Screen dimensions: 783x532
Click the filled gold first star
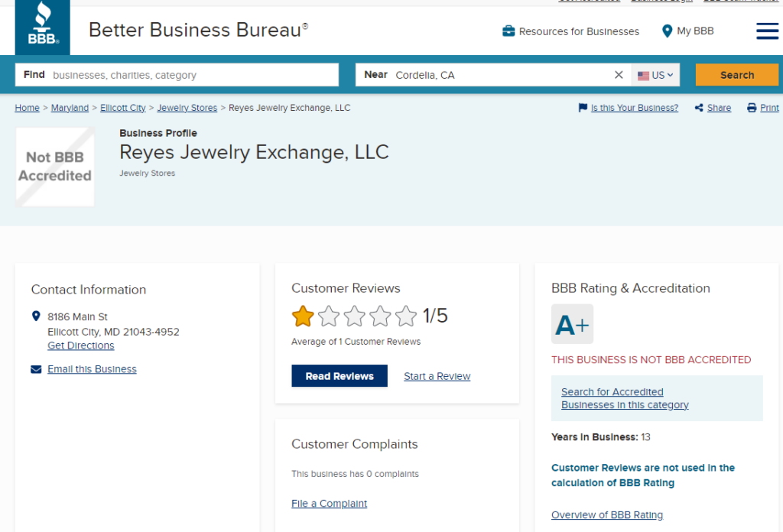303,316
